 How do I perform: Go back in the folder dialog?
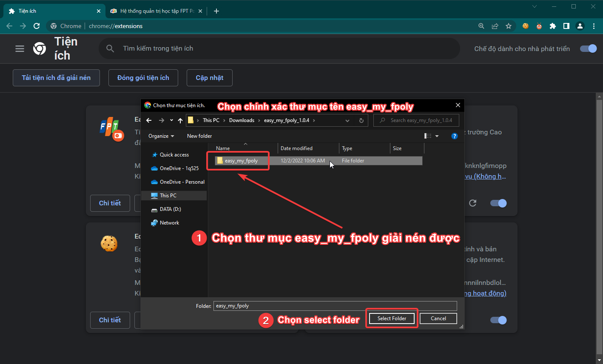click(x=149, y=120)
